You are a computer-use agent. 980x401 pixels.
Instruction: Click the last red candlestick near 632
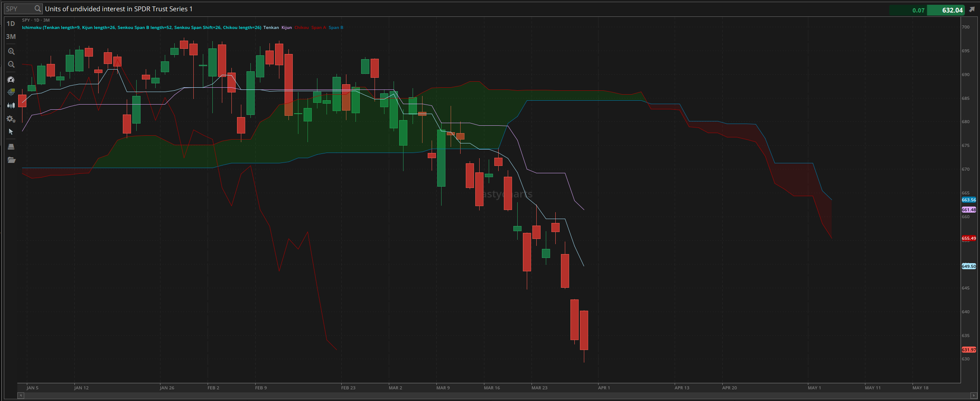coord(584,331)
